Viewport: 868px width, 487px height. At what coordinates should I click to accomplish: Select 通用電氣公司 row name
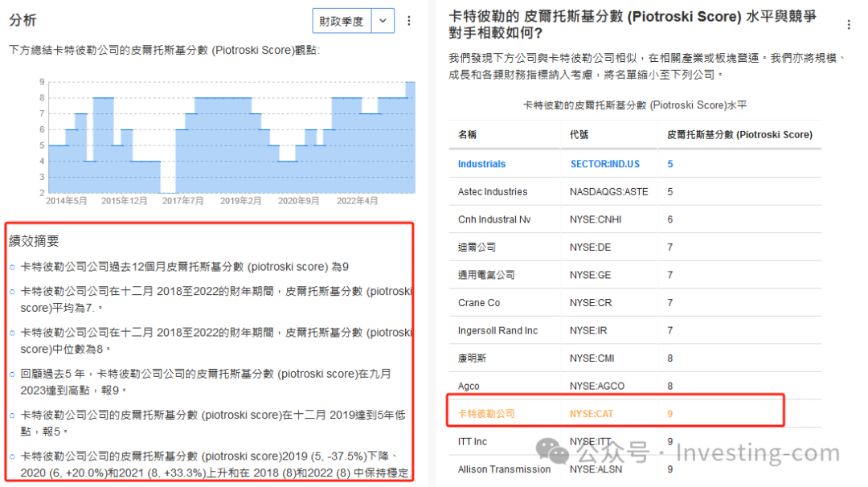(486, 275)
